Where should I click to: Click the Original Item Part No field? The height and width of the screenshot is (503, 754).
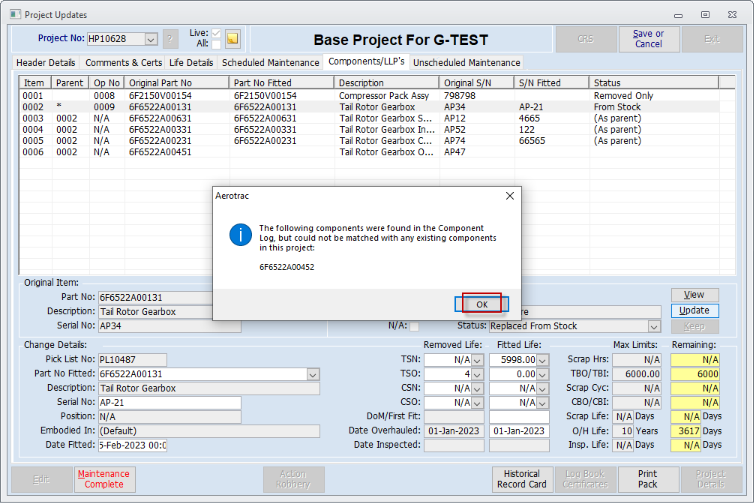click(155, 298)
